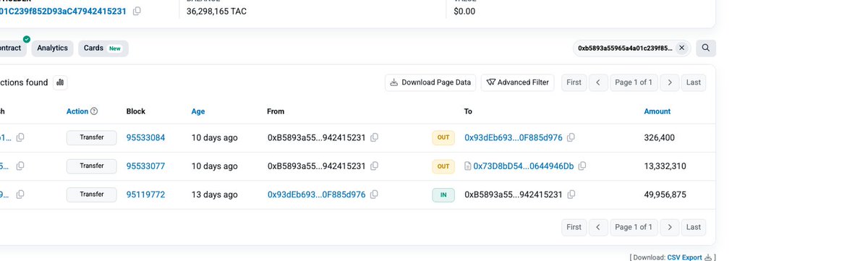Open block 95533077
The width and height of the screenshot is (868, 261).
[146, 166]
